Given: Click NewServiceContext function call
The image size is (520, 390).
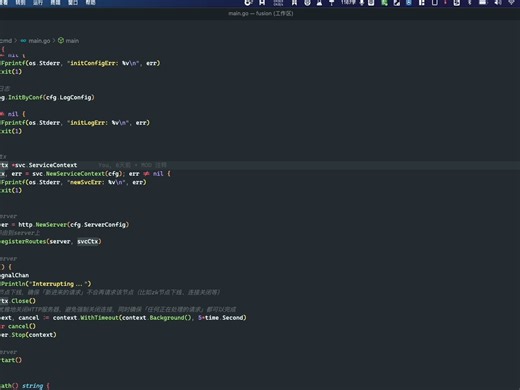Looking at the screenshot, I should [76, 174].
